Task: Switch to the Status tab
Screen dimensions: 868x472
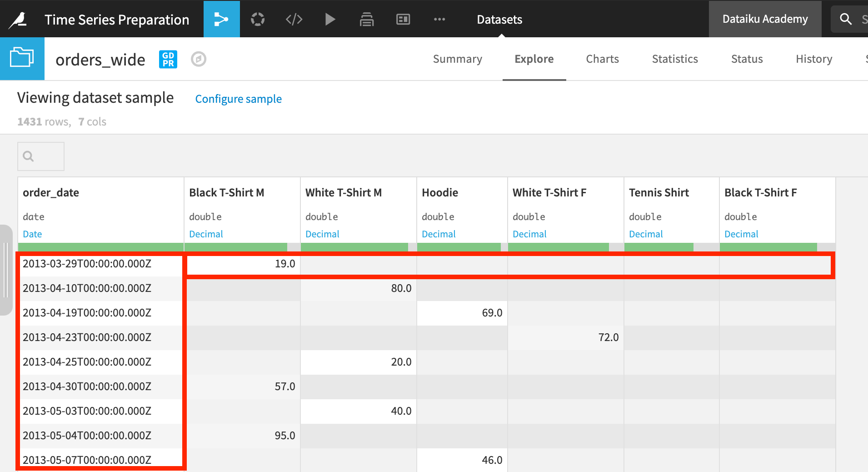Action: pos(747,59)
